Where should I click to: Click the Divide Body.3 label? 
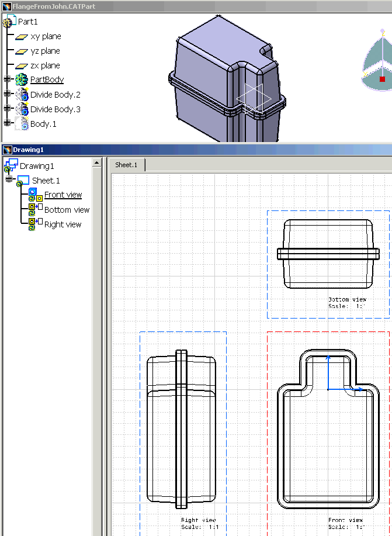(55, 109)
